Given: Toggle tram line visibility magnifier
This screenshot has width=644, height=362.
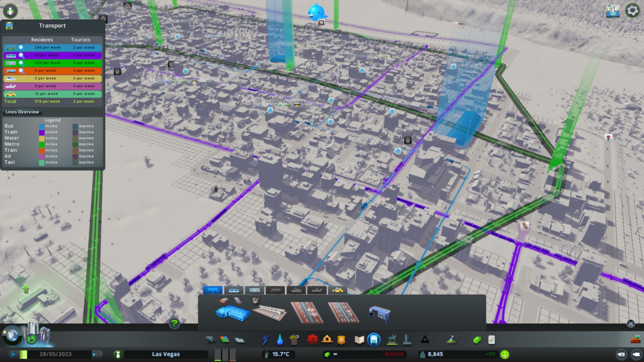Looking at the screenshot, I should (21, 55).
